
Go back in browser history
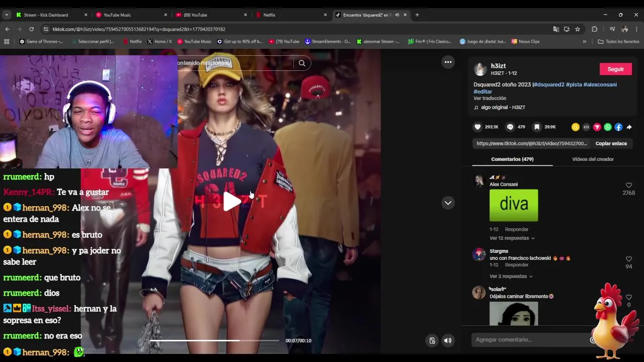8,29
